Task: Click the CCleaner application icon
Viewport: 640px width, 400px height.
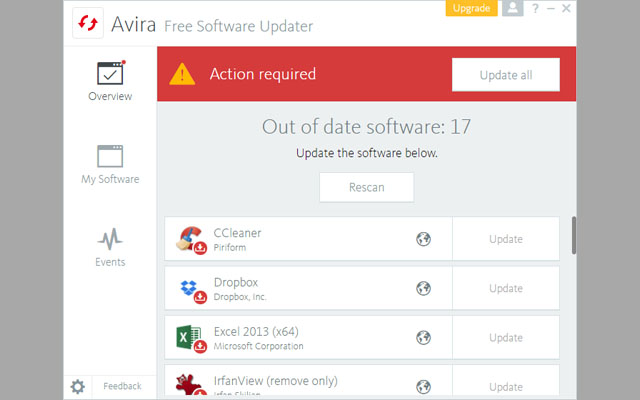Action: click(190, 239)
